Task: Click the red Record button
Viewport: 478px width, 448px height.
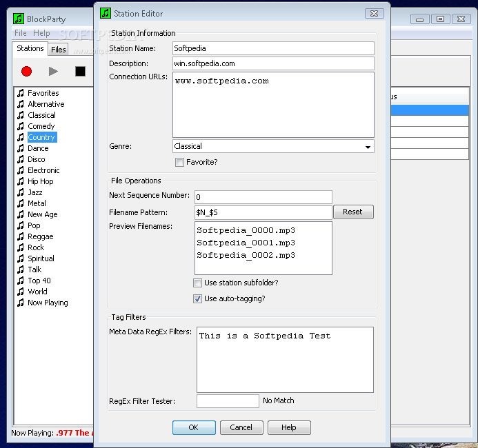Action: point(26,71)
